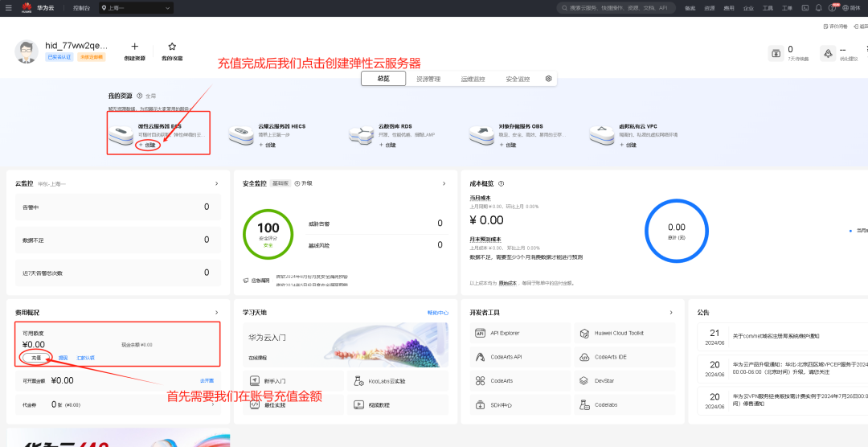Open CodeArts IDE tool
The image size is (868, 447).
click(624, 357)
